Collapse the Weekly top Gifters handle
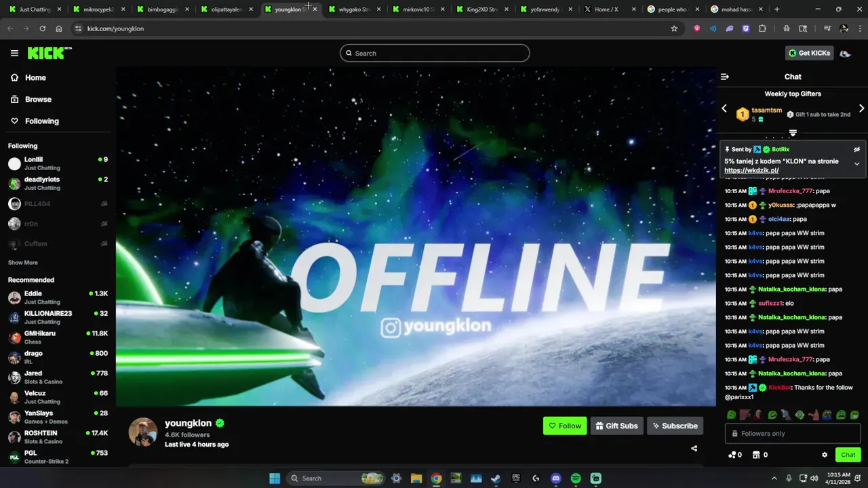 [793, 133]
